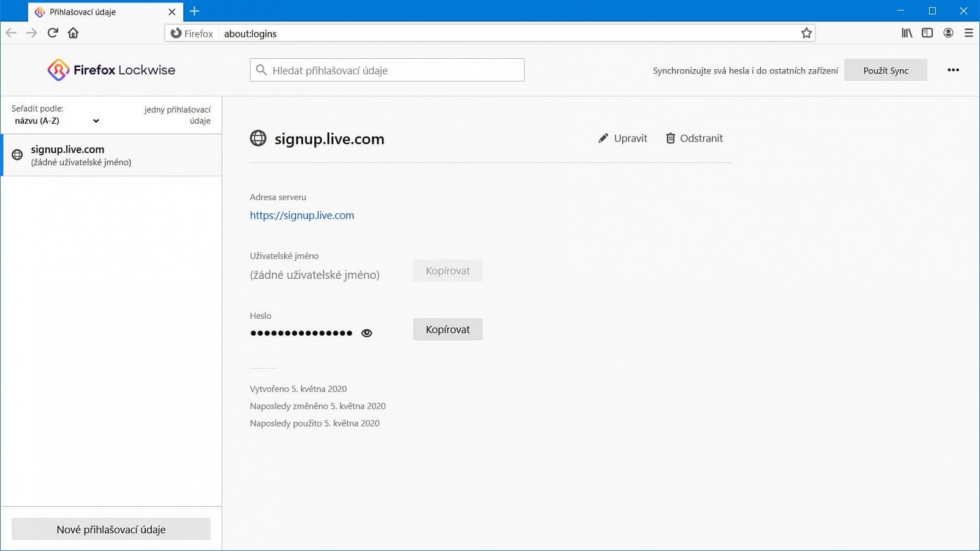980x551 pixels.
Task: Open the https://signup.live.com link
Action: [x=302, y=215]
